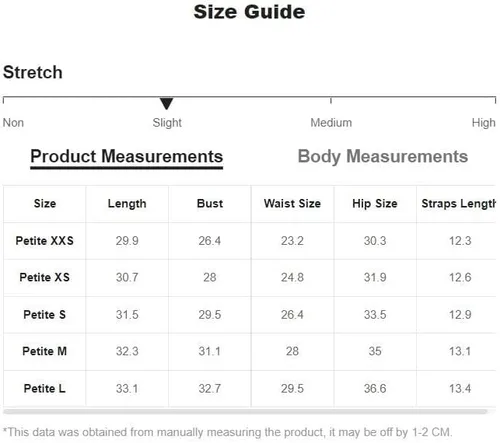Click the Non stretch label
This screenshot has height=443, width=500.
tap(13, 123)
